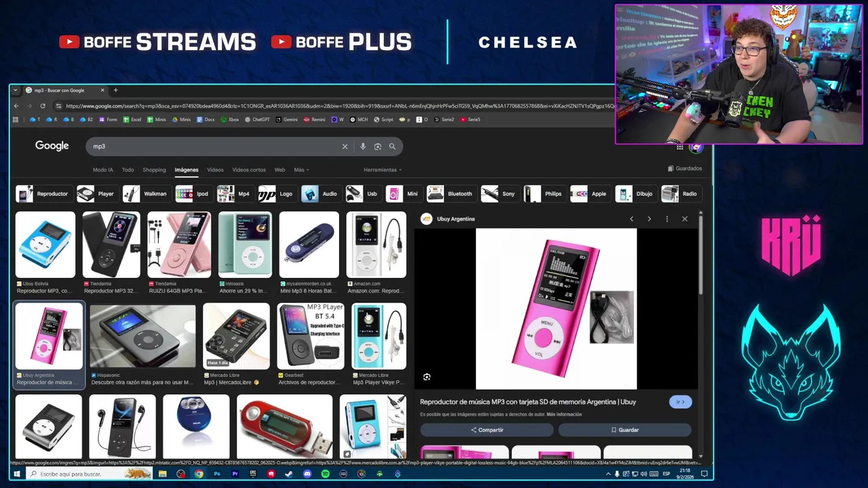Click the Guardar button
868x488 pixels.
click(x=625, y=430)
